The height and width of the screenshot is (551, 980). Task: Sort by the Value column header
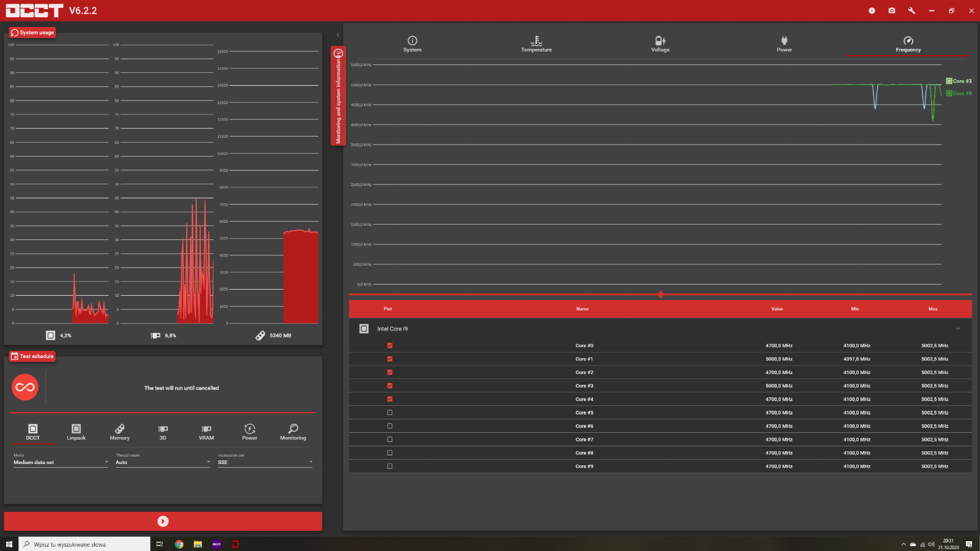point(777,309)
